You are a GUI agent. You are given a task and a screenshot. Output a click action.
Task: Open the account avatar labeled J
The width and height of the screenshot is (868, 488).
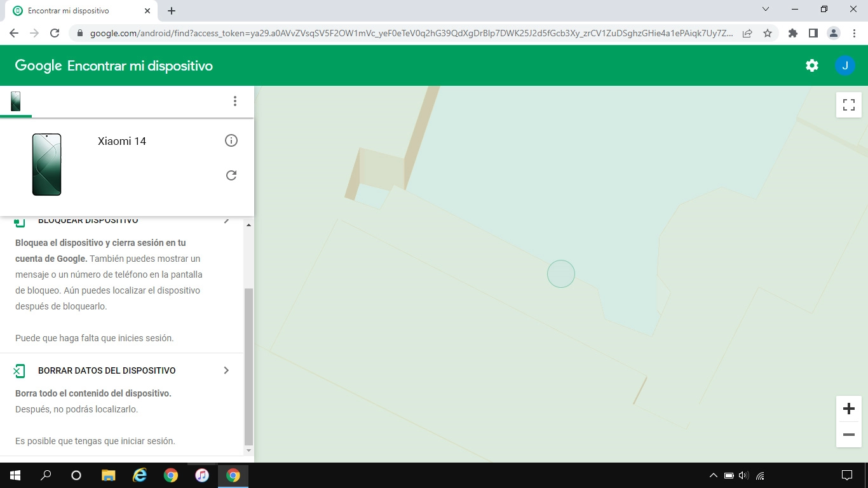tap(845, 65)
